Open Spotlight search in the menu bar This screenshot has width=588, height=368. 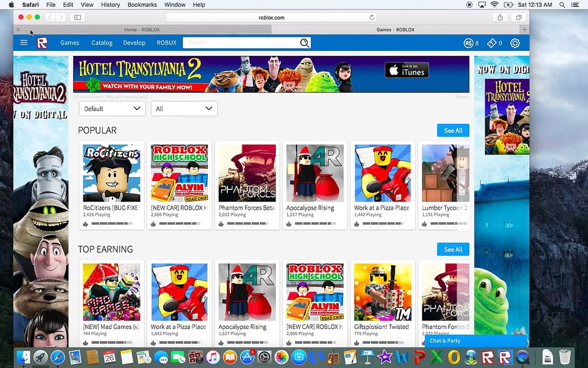click(x=562, y=5)
